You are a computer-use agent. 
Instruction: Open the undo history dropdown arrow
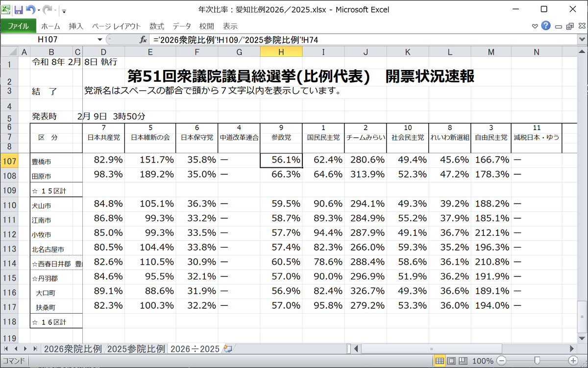(x=38, y=10)
